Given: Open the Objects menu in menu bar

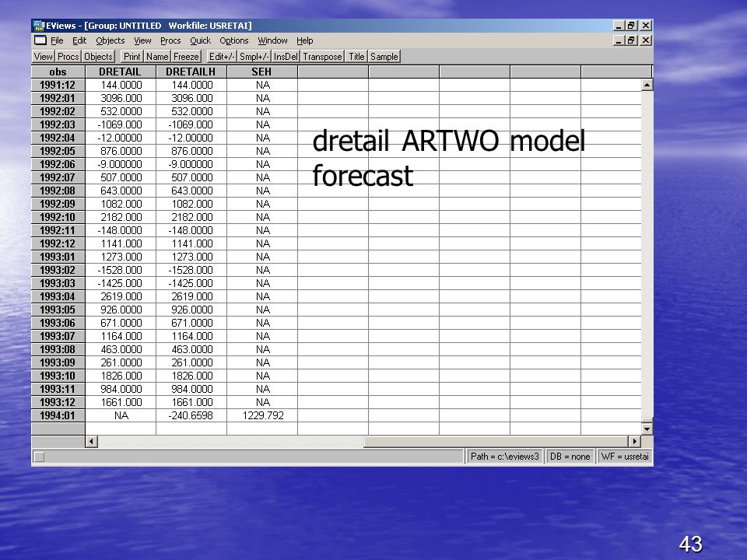Looking at the screenshot, I should [x=110, y=40].
